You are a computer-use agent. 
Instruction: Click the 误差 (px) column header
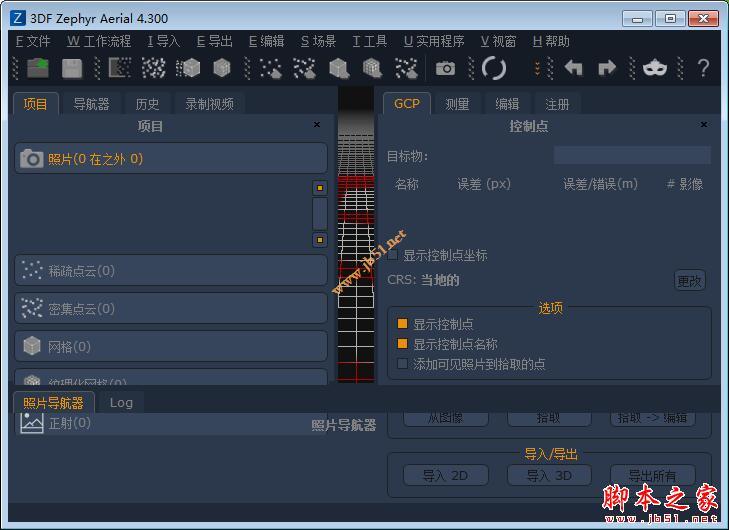click(x=484, y=184)
